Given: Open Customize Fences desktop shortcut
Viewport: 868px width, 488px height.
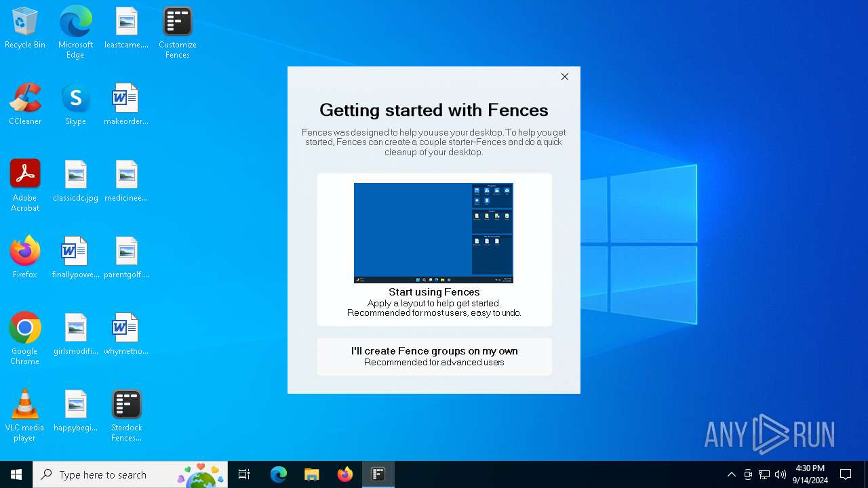Looking at the screenshot, I should pos(177,33).
